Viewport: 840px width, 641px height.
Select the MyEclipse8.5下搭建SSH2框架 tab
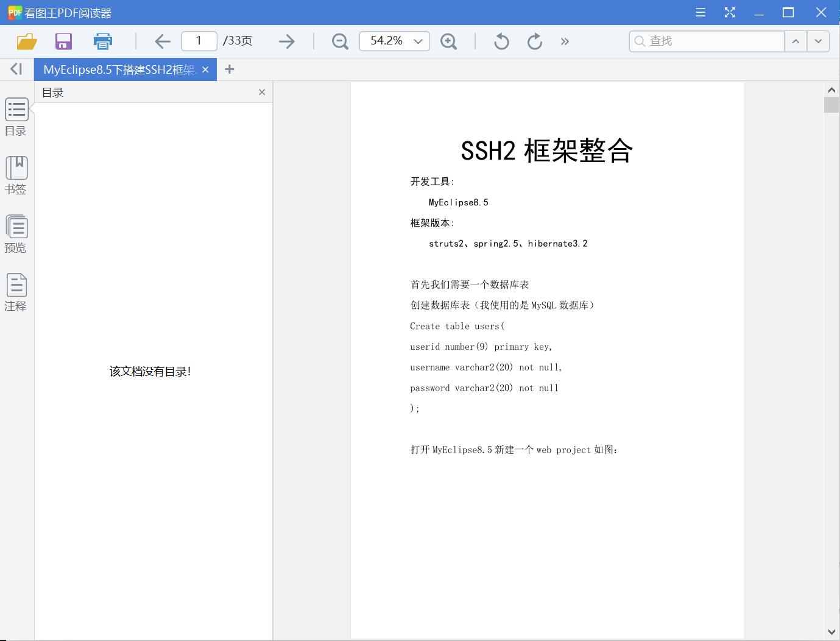pyautogui.click(x=119, y=69)
